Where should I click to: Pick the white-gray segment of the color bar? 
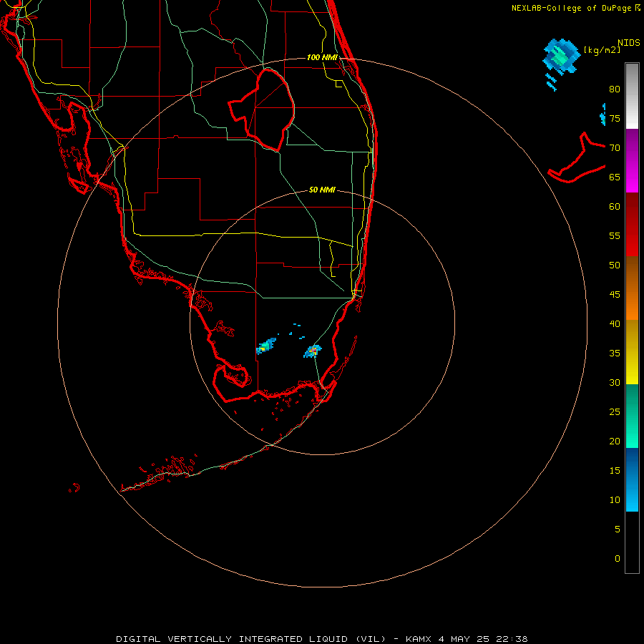click(632, 96)
